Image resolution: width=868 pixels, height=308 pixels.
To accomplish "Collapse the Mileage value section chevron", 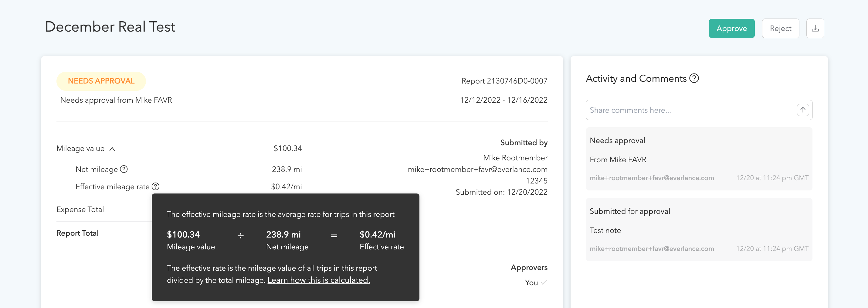I will pos(112,149).
